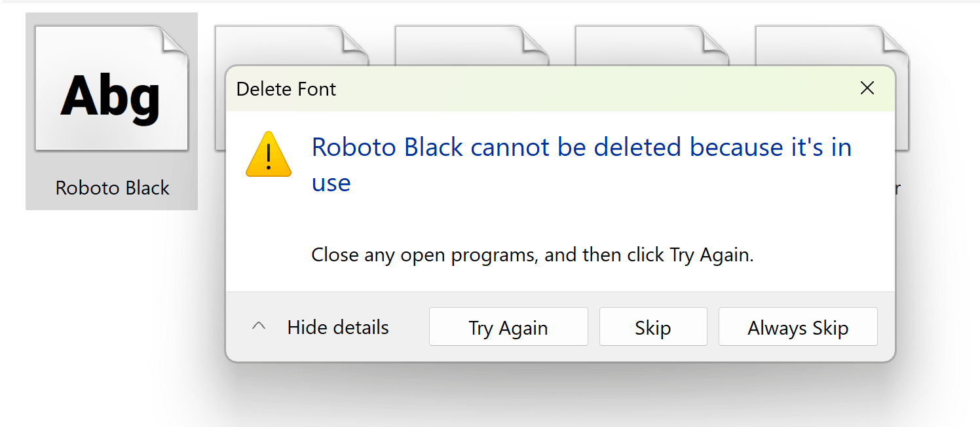Click the 'Close any open programs' instruction line
980x427 pixels.
point(532,255)
